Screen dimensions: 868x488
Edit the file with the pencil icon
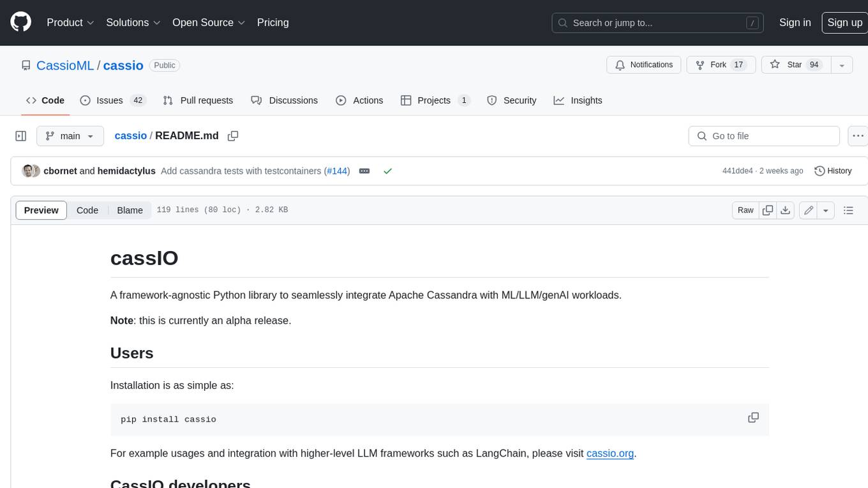[808, 210]
